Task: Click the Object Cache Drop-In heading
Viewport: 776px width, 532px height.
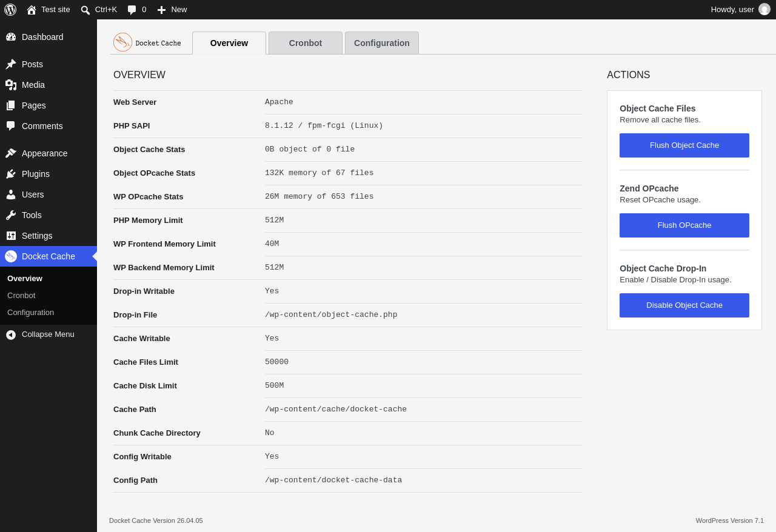Action: click(663, 268)
